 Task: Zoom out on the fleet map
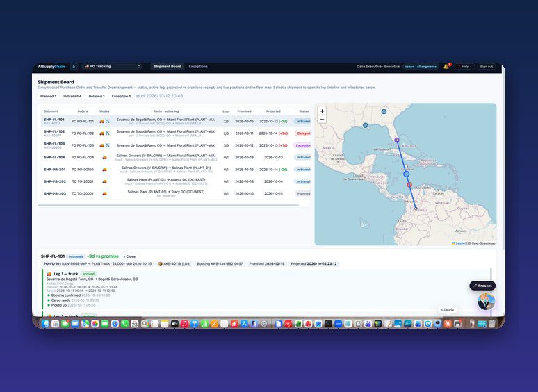322,119
